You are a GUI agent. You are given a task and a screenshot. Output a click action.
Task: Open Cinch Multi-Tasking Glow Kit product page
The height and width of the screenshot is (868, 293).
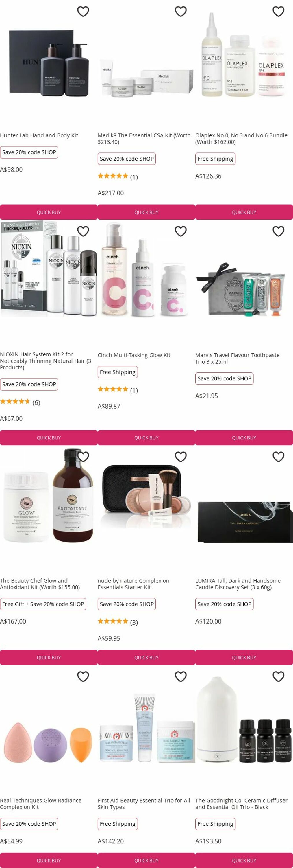[x=134, y=355]
